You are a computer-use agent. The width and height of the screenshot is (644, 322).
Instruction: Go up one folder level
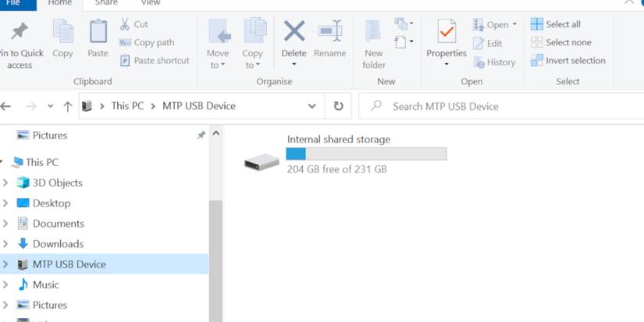click(68, 107)
